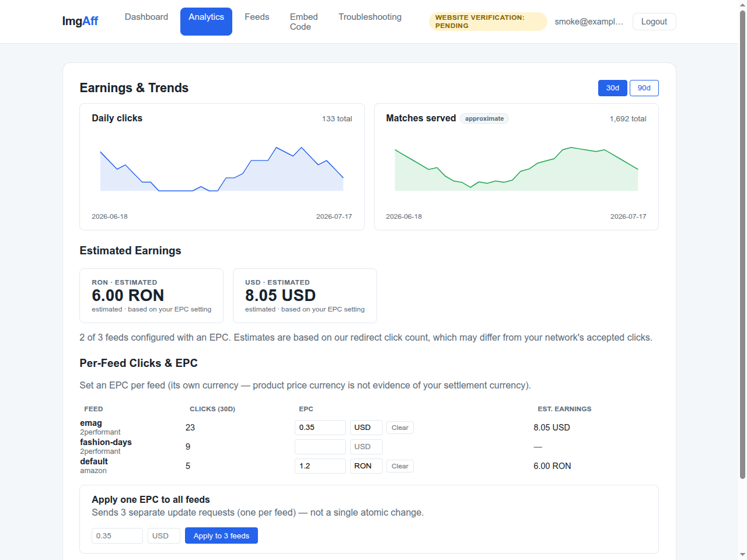Screen dimensions: 747x560
Task: Clear the emag feed EPC
Action: (400, 428)
